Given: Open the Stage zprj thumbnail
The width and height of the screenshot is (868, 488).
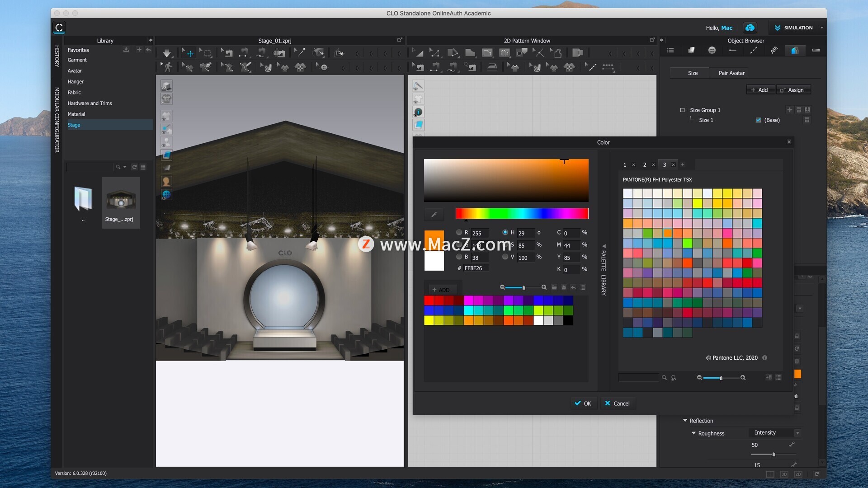Looking at the screenshot, I should tap(121, 202).
